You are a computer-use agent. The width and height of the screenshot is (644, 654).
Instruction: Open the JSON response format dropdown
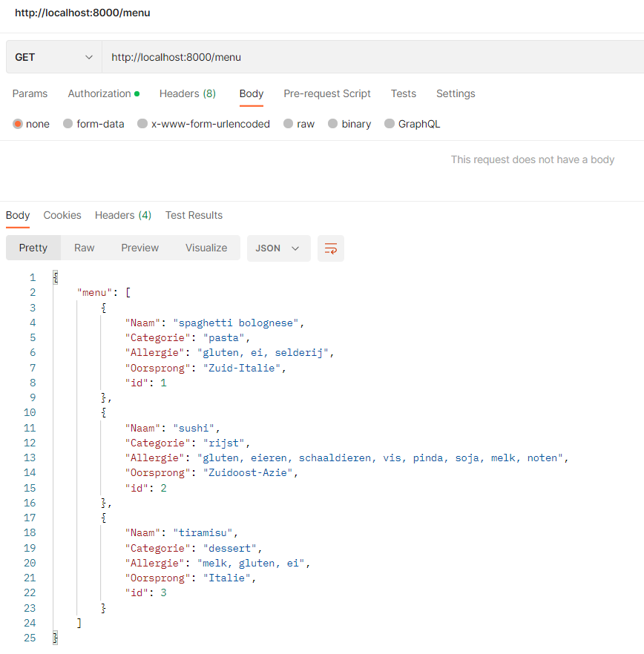(278, 248)
